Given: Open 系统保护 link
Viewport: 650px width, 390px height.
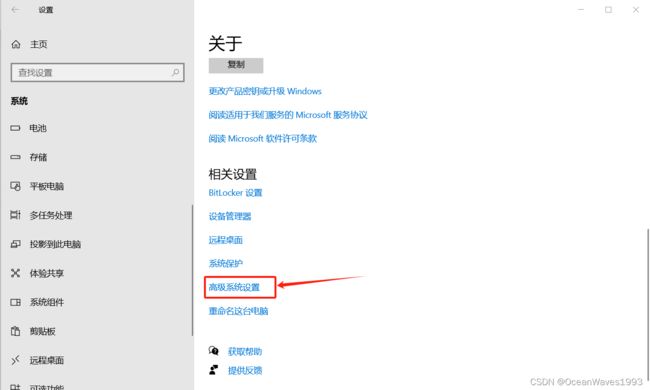Looking at the screenshot, I should pyautogui.click(x=226, y=264).
